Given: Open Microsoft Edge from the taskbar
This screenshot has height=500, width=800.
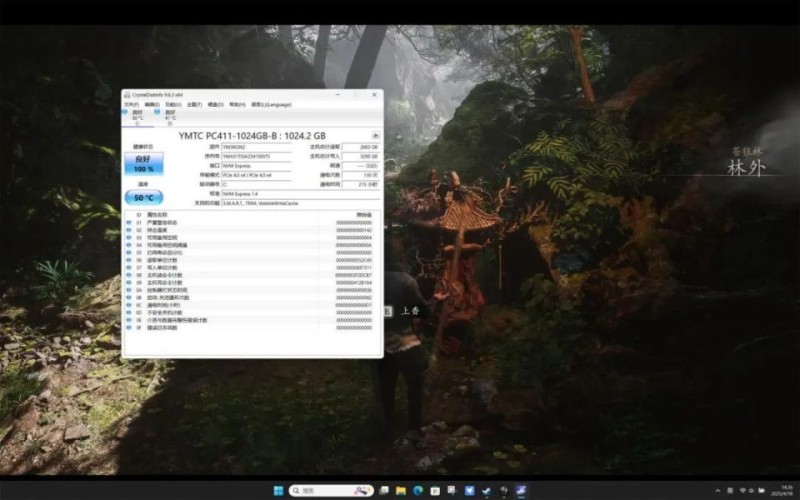Looking at the screenshot, I should [x=418, y=491].
